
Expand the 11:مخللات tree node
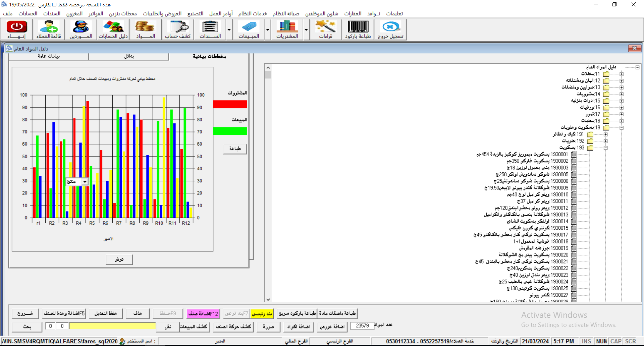[x=622, y=74]
